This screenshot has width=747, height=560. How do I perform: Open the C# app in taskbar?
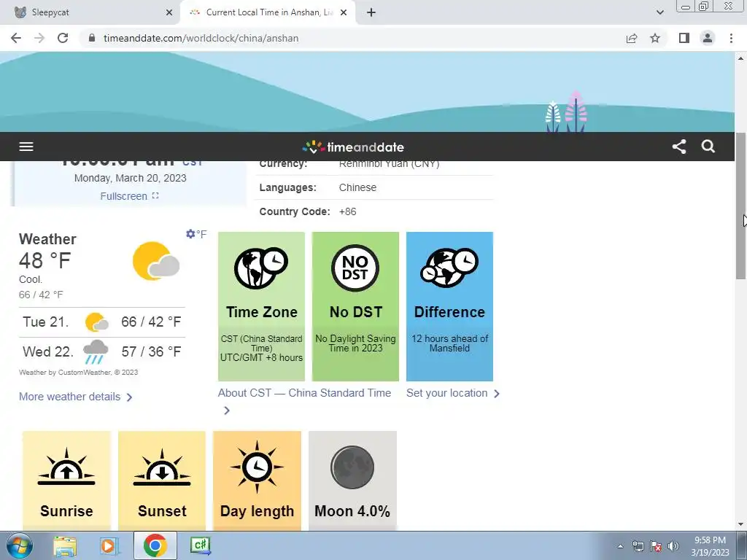200,545
